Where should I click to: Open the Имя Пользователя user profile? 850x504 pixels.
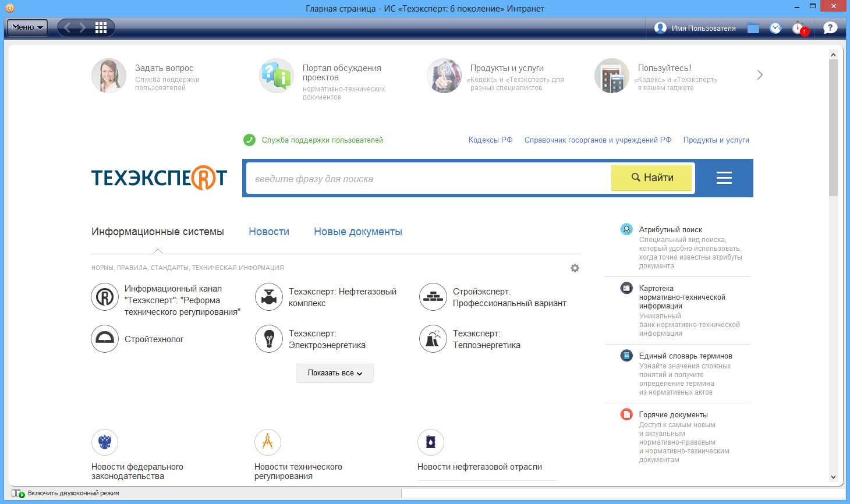coord(695,28)
